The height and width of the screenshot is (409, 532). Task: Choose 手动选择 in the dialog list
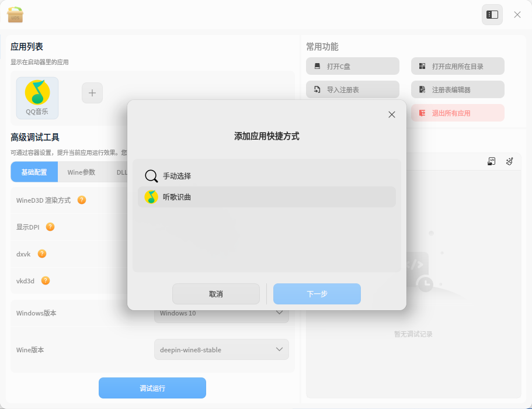(267, 176)
